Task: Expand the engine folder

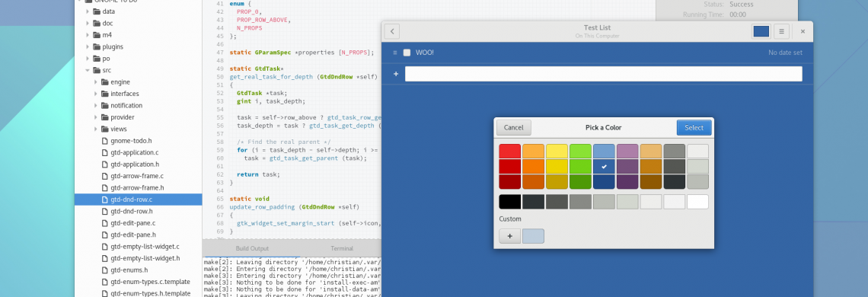Action: tap(96, 82)
